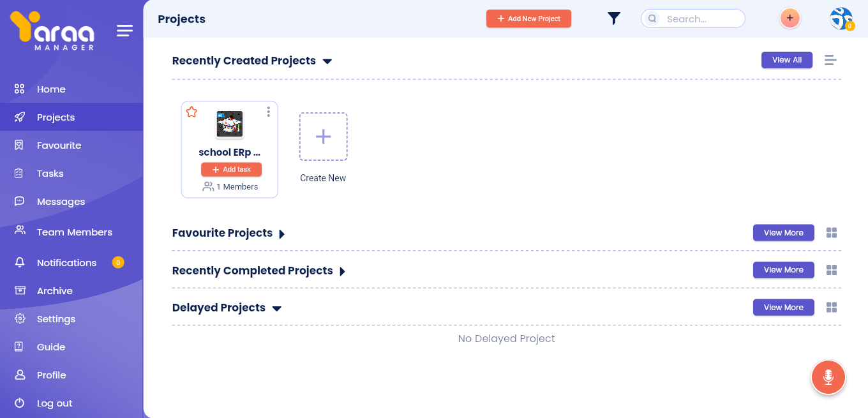Click the hamburger menu icon in sidebar
The width and height of the screenshot is (868, 418).
click(x=125, y=31)
